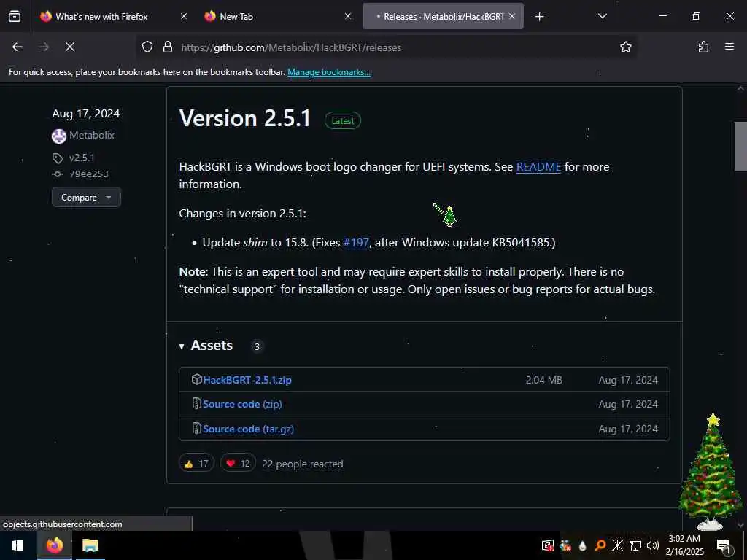Open Version 2.5.1 release heading

[245, 118]
